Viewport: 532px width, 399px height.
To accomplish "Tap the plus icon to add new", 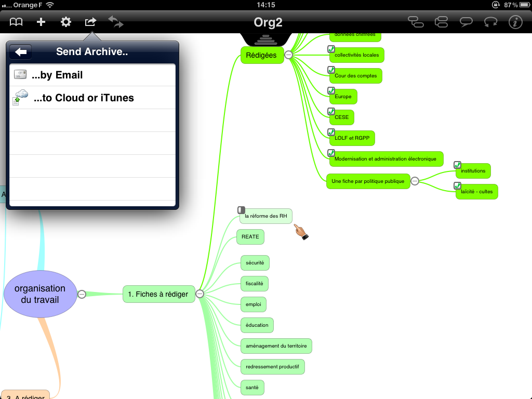I will click(41, 22).
